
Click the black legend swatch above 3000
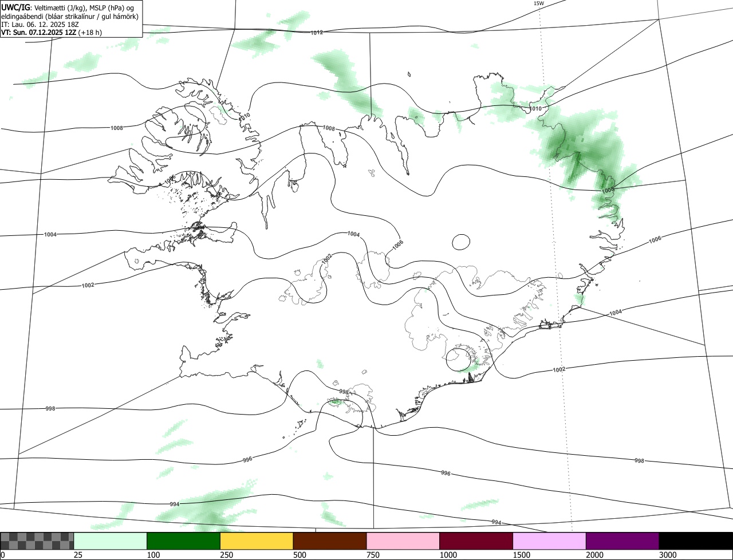click(x=696, y=541)
